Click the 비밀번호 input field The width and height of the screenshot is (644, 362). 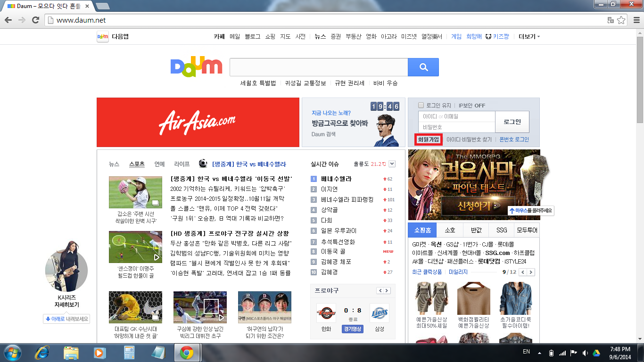pos(457,127)
